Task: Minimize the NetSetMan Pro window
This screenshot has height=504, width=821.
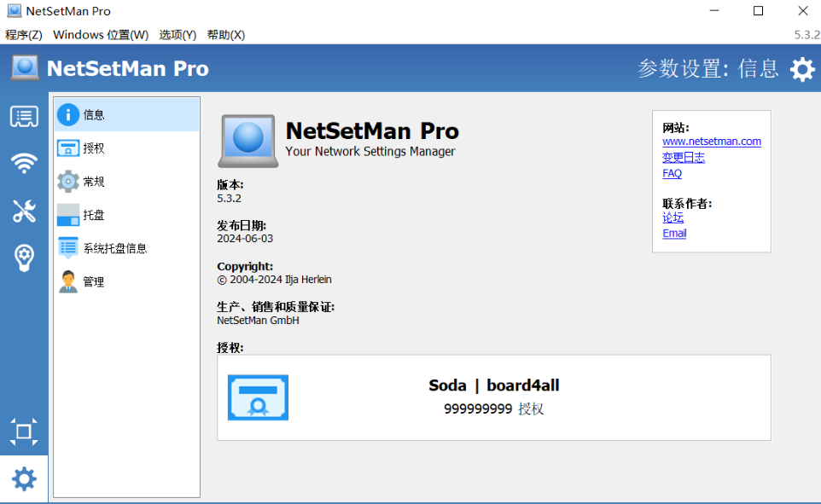Action: click(x=714, y=11)
